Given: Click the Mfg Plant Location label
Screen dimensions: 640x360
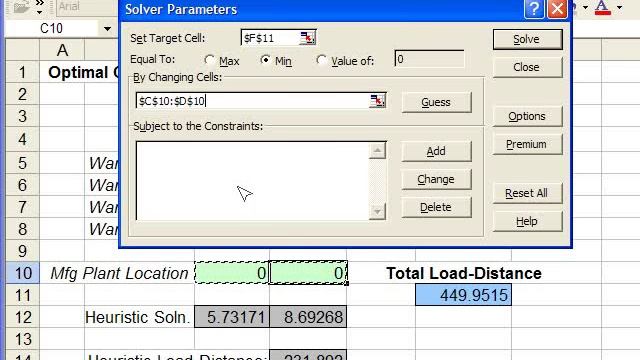Looking at the screenshot, I should tap(119, 273).
